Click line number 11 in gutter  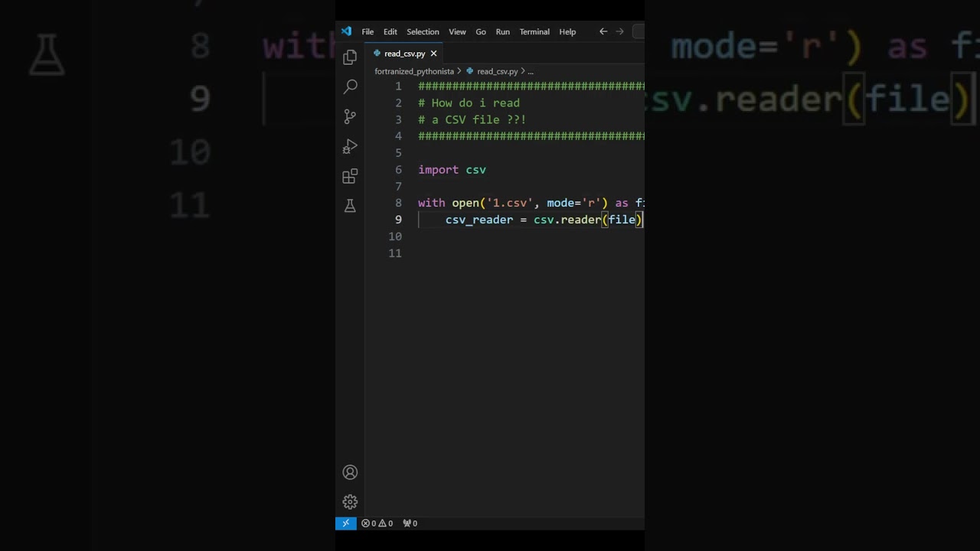coord(395,253)
